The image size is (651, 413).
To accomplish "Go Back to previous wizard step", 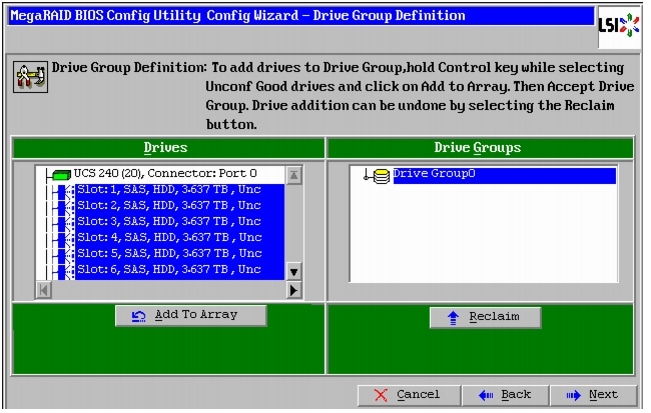I will click(x=505, y=395).
